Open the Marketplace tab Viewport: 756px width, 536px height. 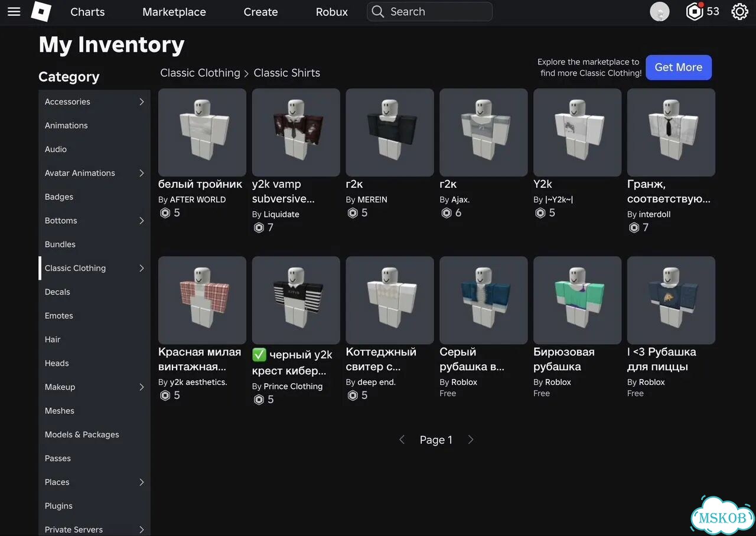point(174,12)
